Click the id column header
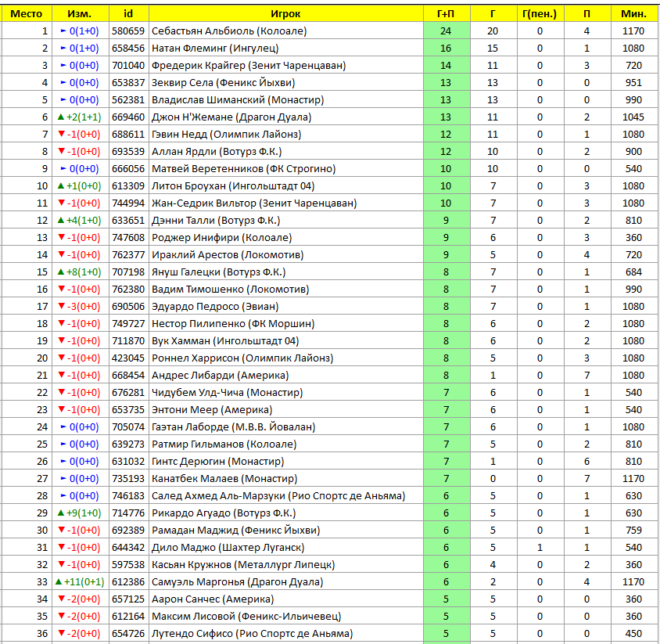 tap(128, 14)
